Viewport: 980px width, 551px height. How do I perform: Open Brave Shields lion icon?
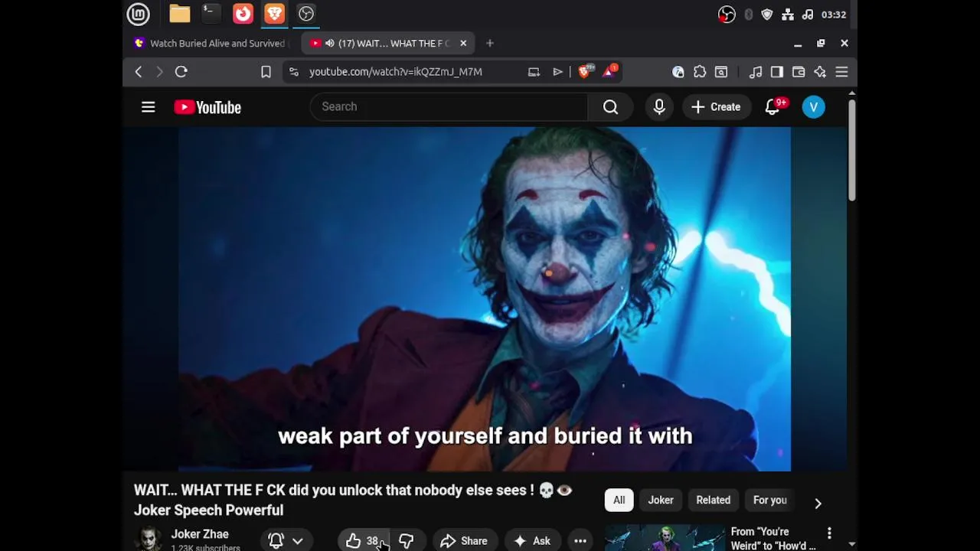(584, 71)
